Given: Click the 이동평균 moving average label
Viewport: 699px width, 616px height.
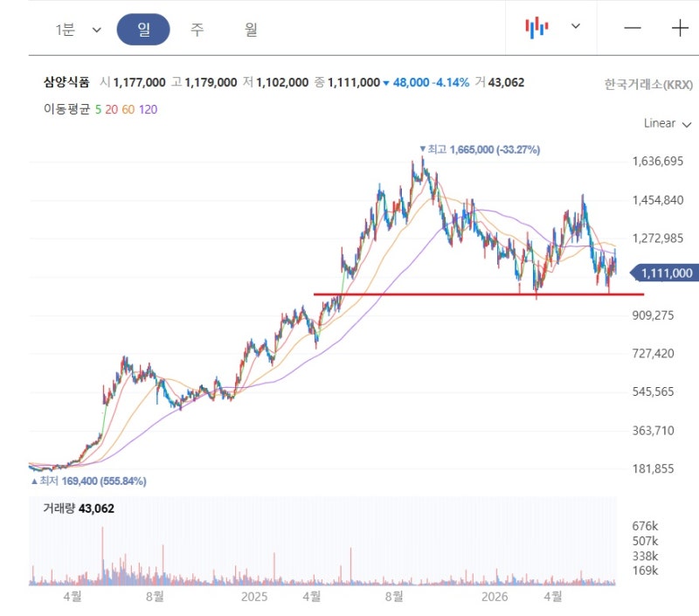Looking at the screenshot, I should pyautogui.click(x=67, y=109).
